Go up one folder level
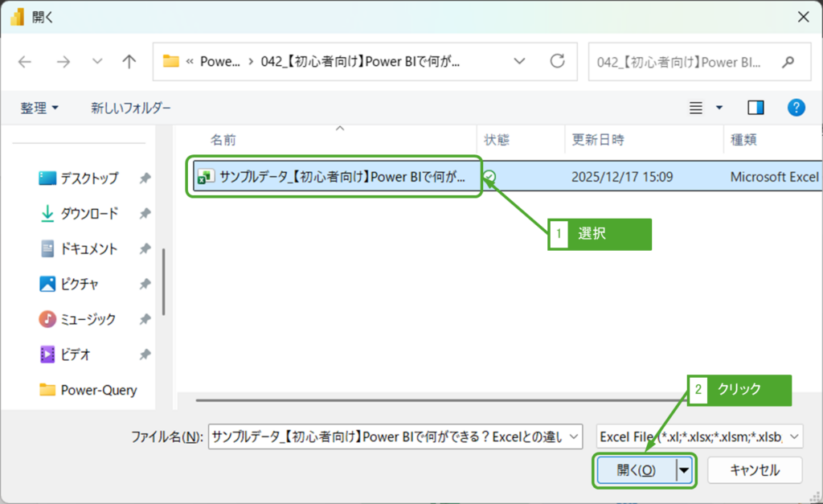Viewport: 823px width, 504px height. click(x=129, y=62)
